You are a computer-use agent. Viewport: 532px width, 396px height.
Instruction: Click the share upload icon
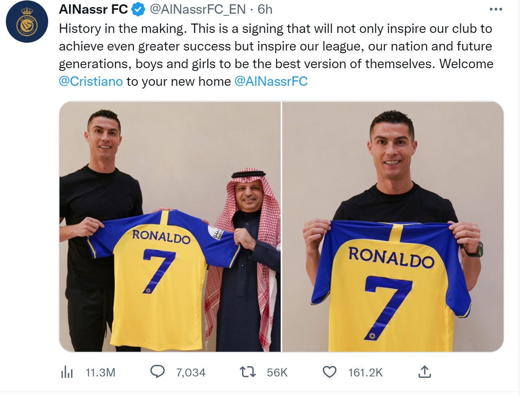[424, 372]
